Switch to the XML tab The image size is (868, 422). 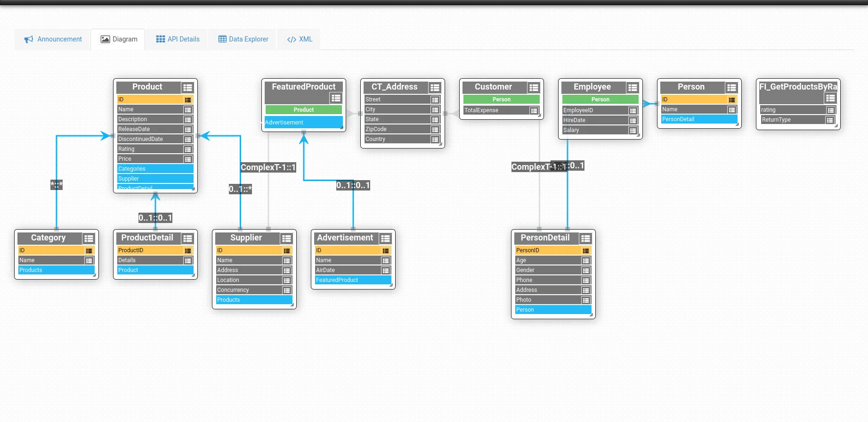point(300,39)
